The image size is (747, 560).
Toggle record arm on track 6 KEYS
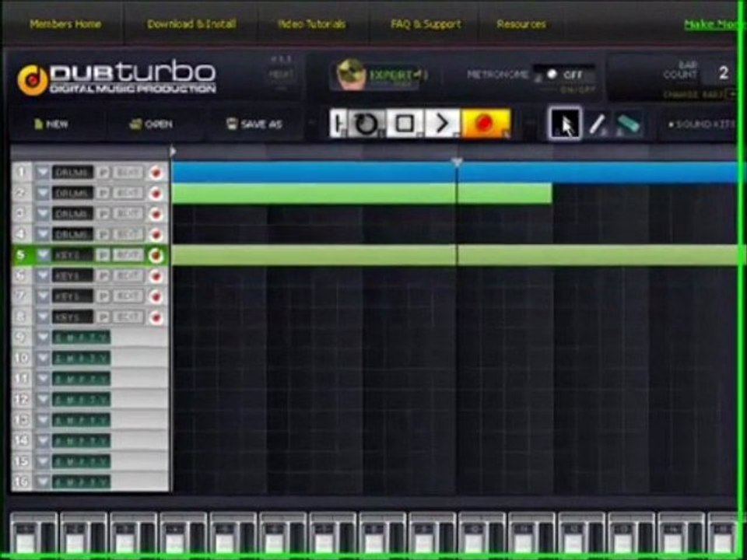coord(156,275)
